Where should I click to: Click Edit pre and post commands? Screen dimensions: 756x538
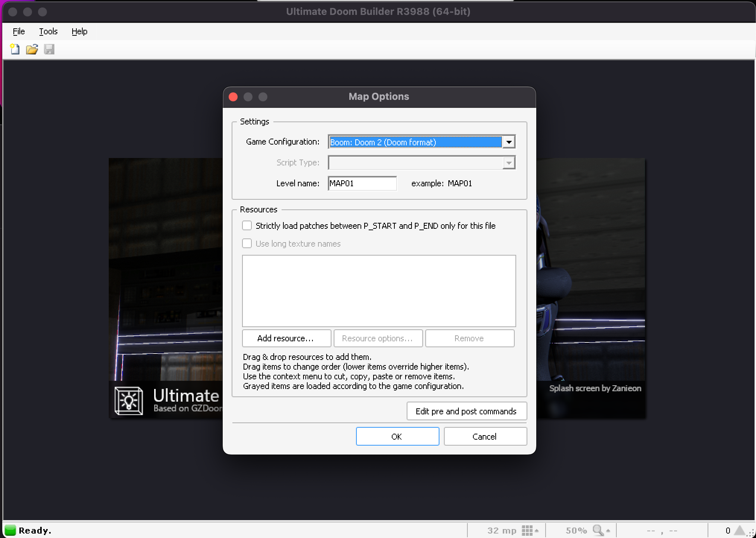click(466, 411)
